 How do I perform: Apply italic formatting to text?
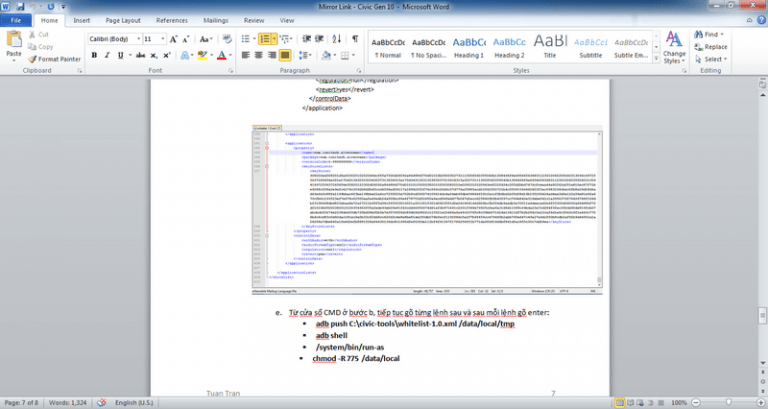pyautogui.click(x=105, y=57)
